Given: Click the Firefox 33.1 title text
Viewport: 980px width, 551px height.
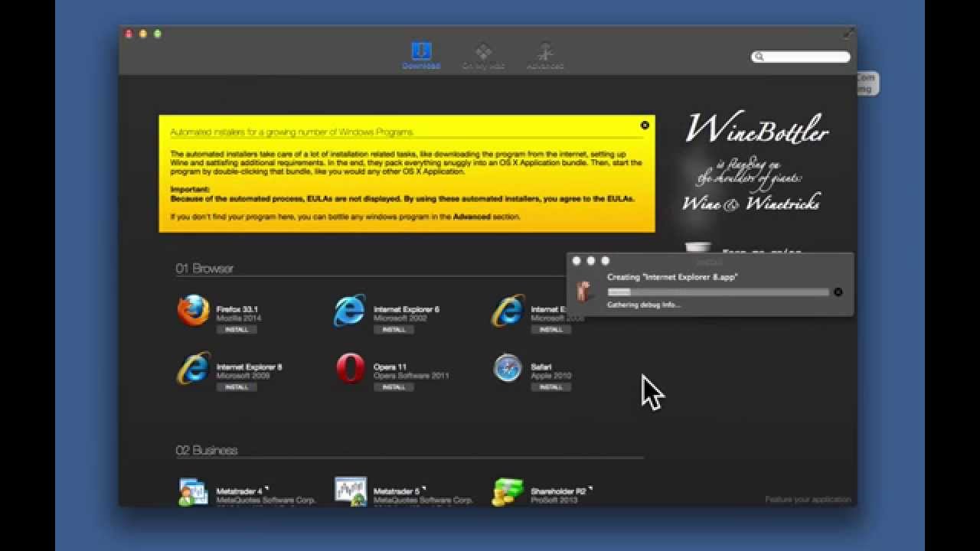Looking at the screenshot, I should click(237, 310).
